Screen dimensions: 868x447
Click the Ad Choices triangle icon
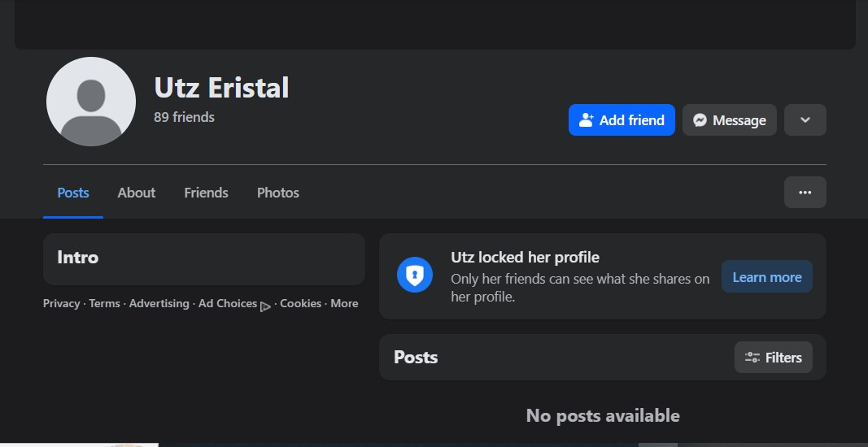tap(265, 306)
